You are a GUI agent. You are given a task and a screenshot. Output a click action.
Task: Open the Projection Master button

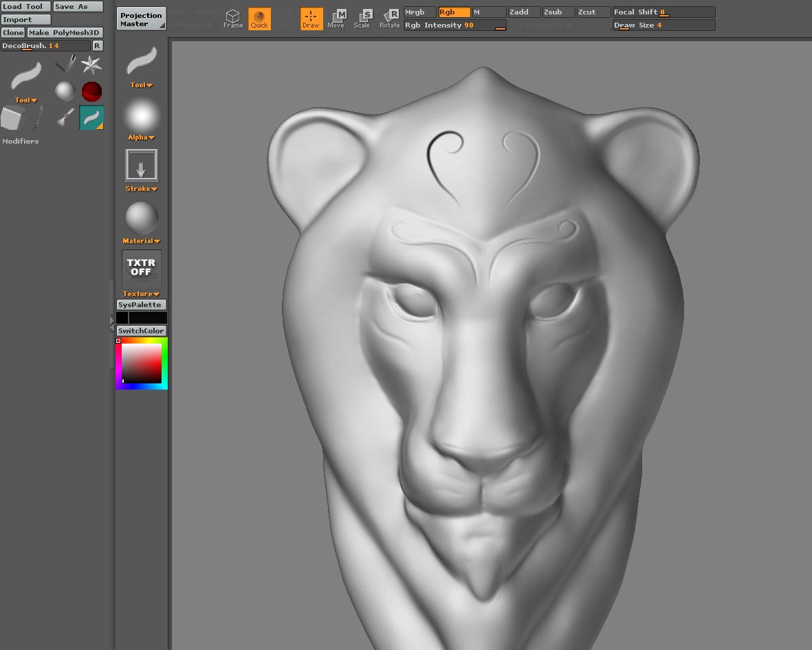coord(141,19)
